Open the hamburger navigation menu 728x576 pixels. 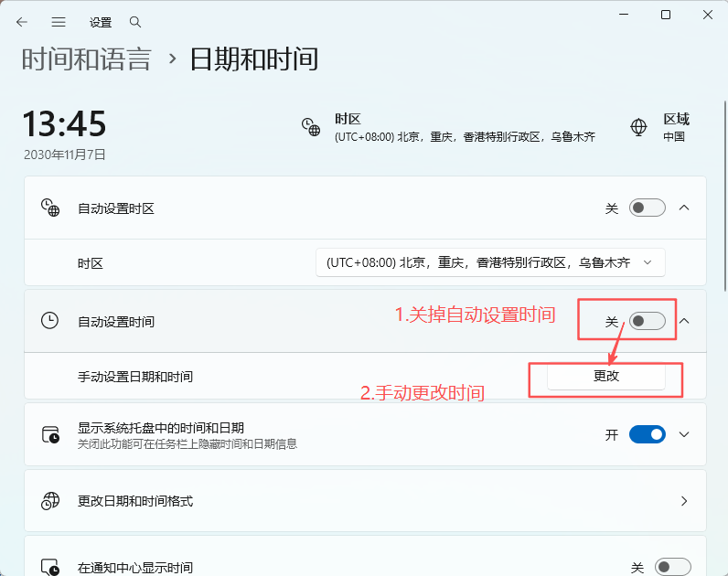pyautogui.click(x=59, y=21)
